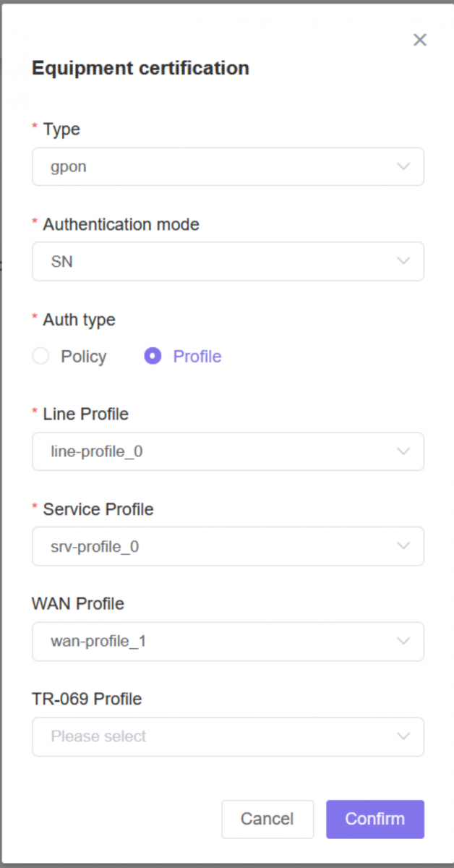Click the chevron arrow in Line Profile field
The width and height of the screenshot is (454, 868).
[403, 451]
